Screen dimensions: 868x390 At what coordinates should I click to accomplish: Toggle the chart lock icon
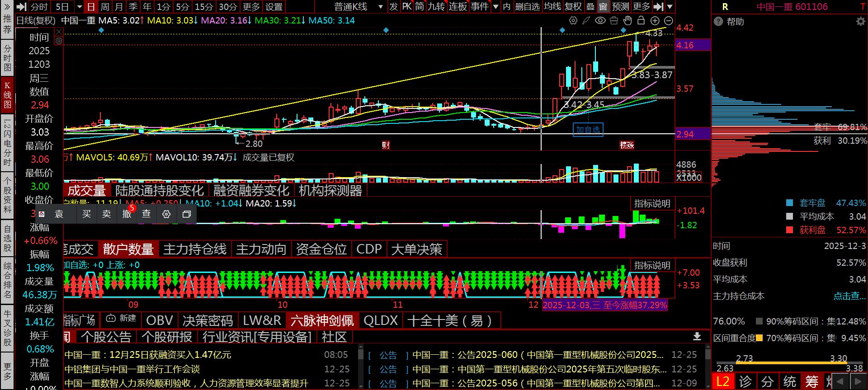pyautogui.click(x=641, y=20)
